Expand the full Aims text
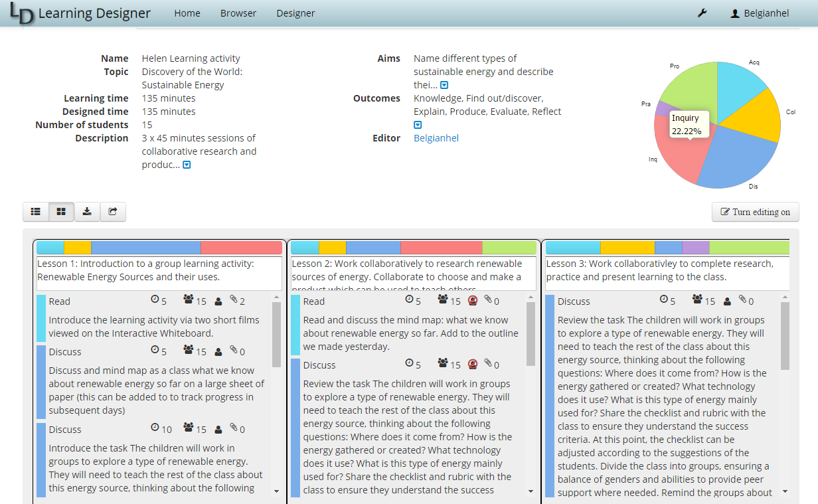This screenshot has width=818, height=504. [x=444, y=85]
